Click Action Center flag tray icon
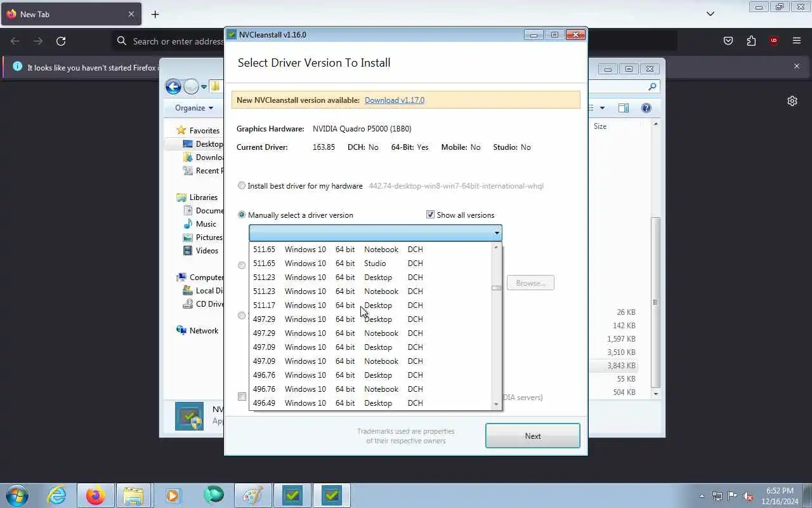This screenshot has height=508, width=812. click(733, 496)
